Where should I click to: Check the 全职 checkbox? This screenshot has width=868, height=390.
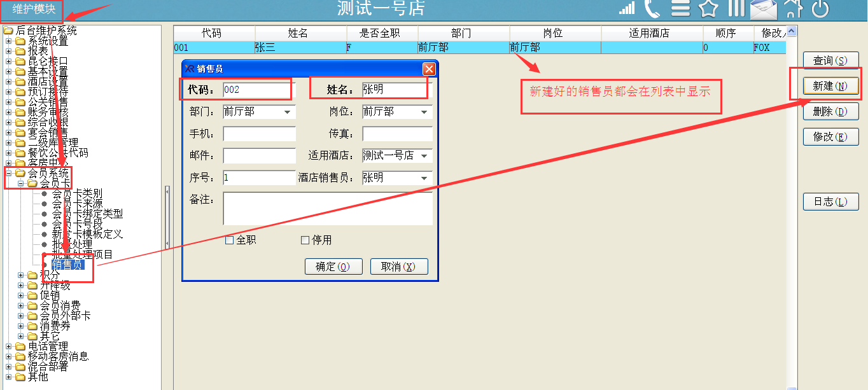230,240
